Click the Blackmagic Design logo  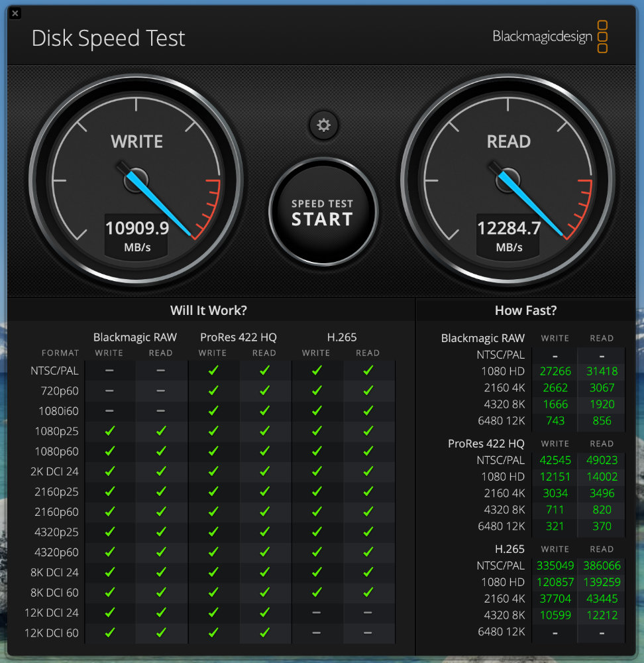[x=543, y=36]
